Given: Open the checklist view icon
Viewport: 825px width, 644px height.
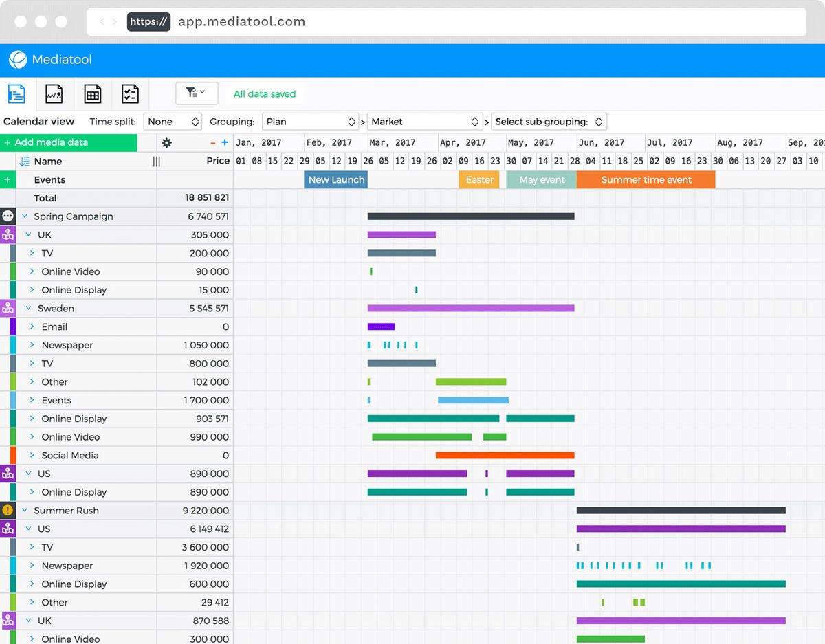Looking at the screenshot, I should click(x=130, y=93).
